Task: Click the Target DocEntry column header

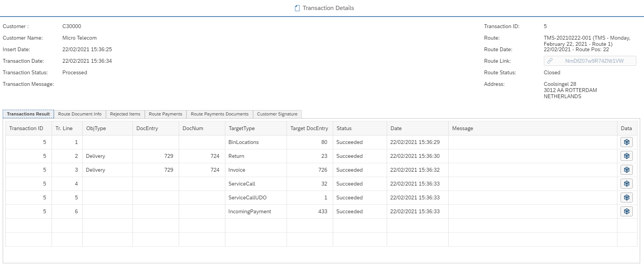Action: (309, 128)
